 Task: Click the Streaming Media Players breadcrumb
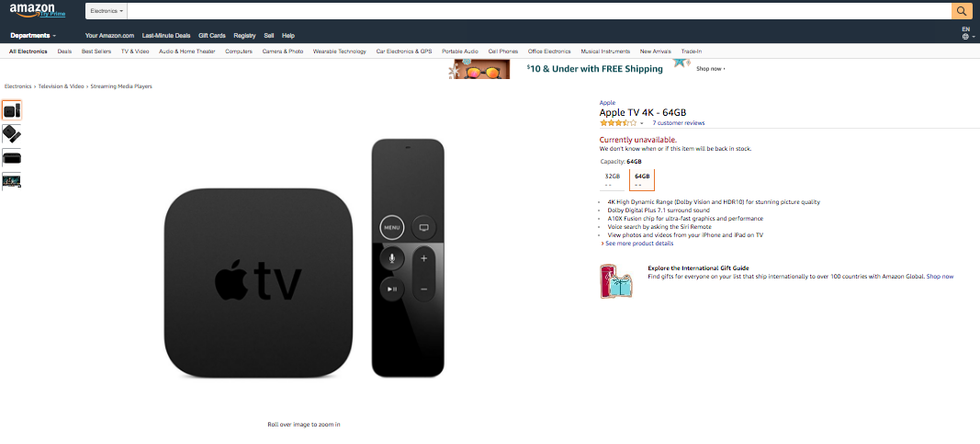tap(121, 86)
